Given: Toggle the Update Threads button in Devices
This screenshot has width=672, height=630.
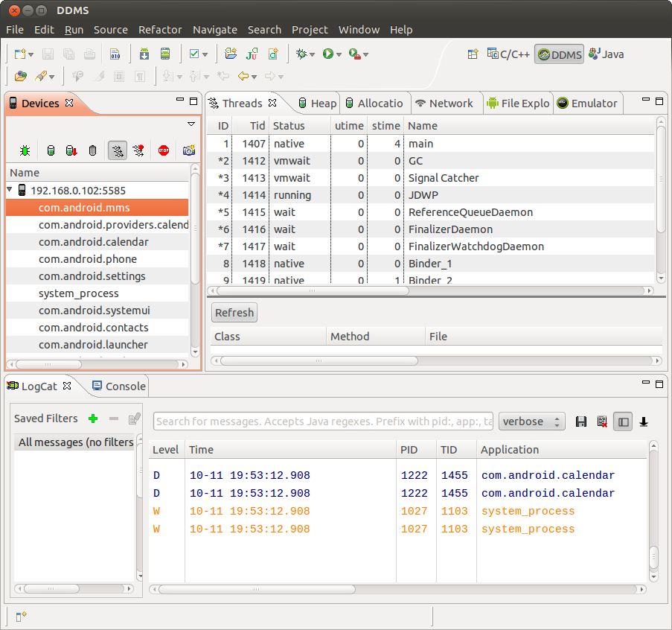Looking at the screenshot, I should [118, 150].
